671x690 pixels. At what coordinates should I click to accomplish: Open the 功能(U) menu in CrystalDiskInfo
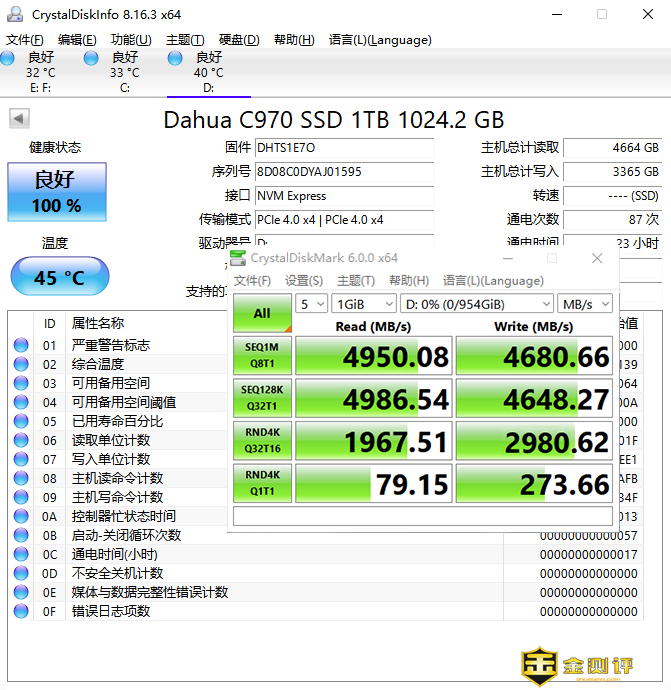pyautogui.click(x=130, y=40)
